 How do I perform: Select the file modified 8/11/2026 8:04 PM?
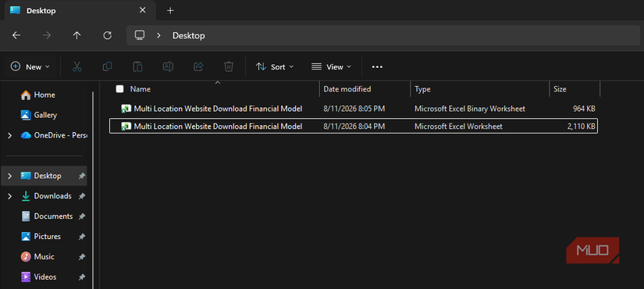[353, 127]
